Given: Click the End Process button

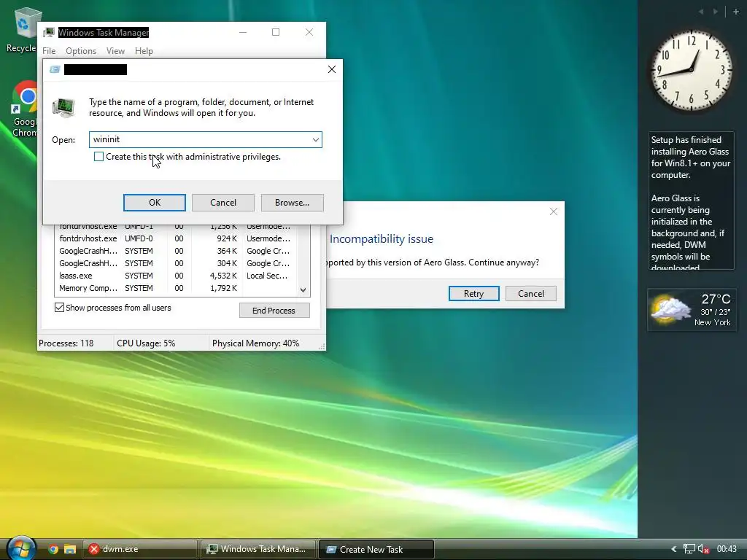Looking at the screenshot, I should point(274,311).
